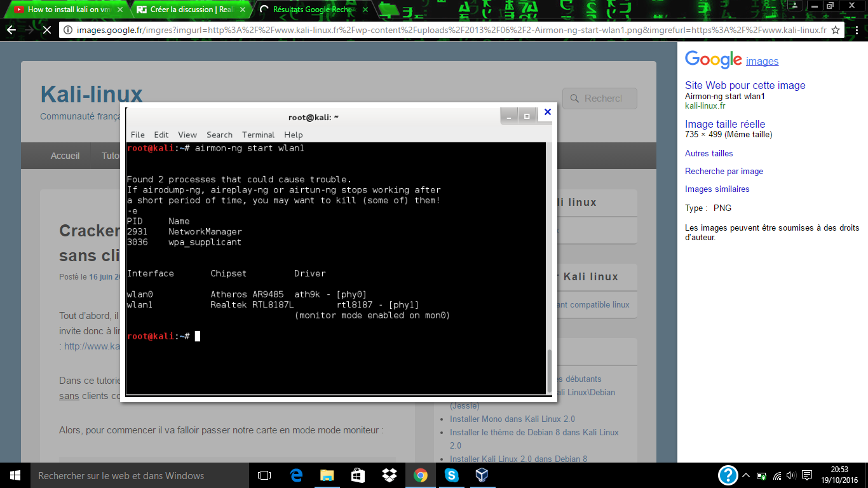
Task: Close the image overlay with blue X
Action: click(548, 112)
